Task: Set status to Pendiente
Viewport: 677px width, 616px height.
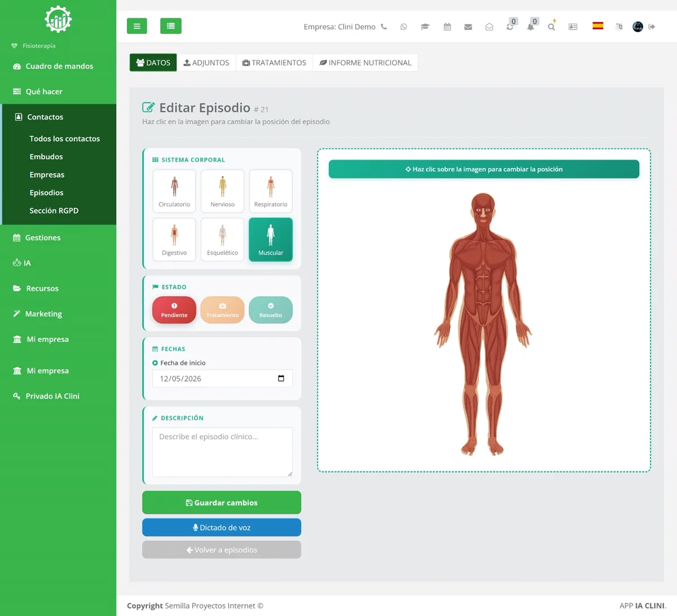Action: tap(174, 310)
